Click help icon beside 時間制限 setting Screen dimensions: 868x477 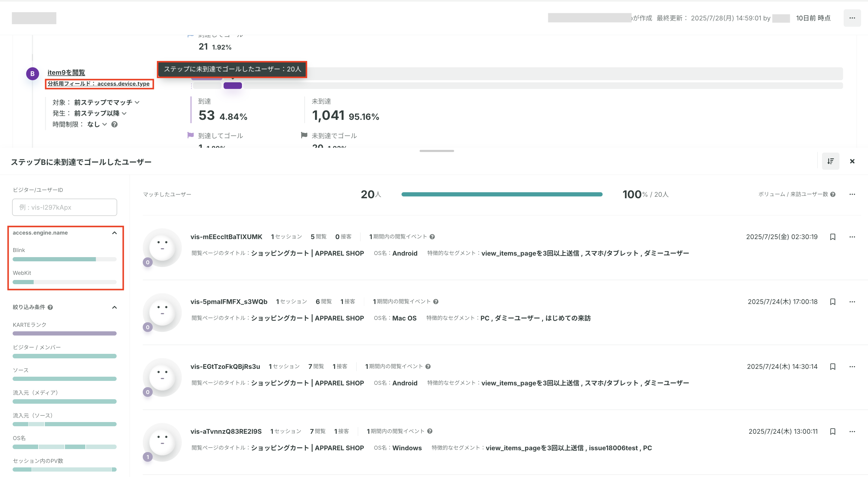click(115, 124)
